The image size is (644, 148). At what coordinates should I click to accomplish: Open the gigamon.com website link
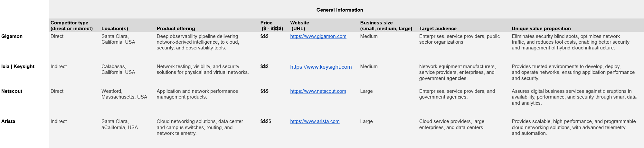tap(318, 36)
